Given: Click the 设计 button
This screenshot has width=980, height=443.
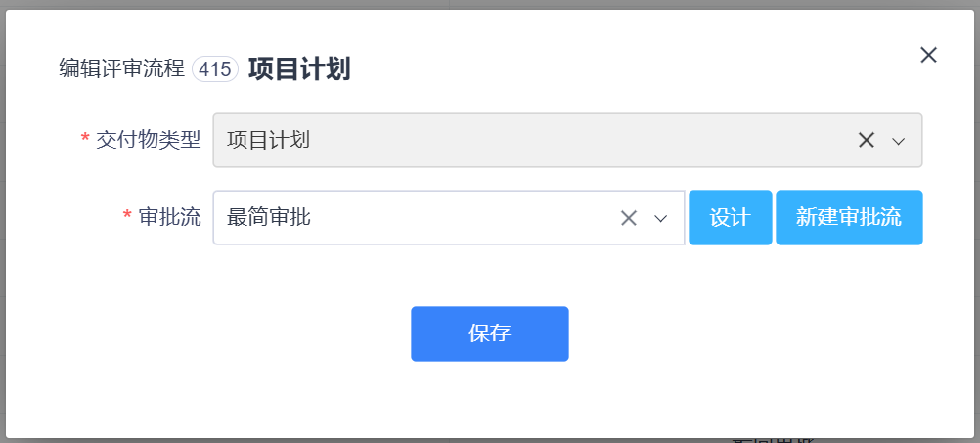Looking at the screenshot, I should (730, 217).
